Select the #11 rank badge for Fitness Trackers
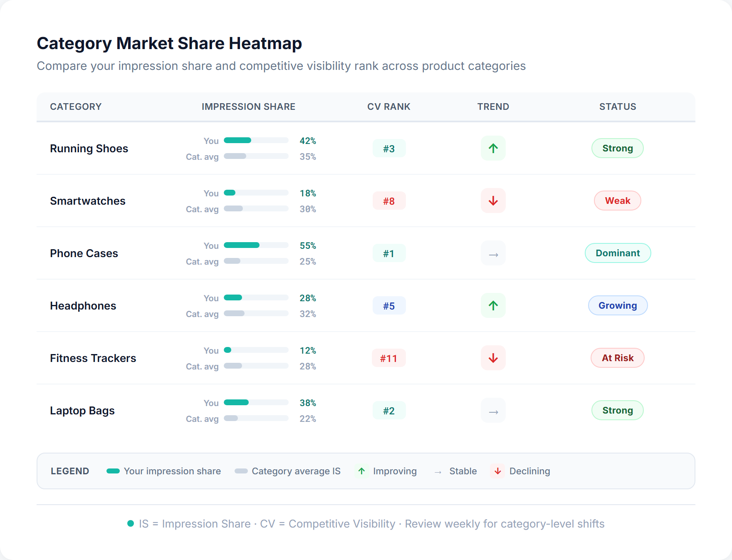Screen dimensions: 732x560 [389, 358]
